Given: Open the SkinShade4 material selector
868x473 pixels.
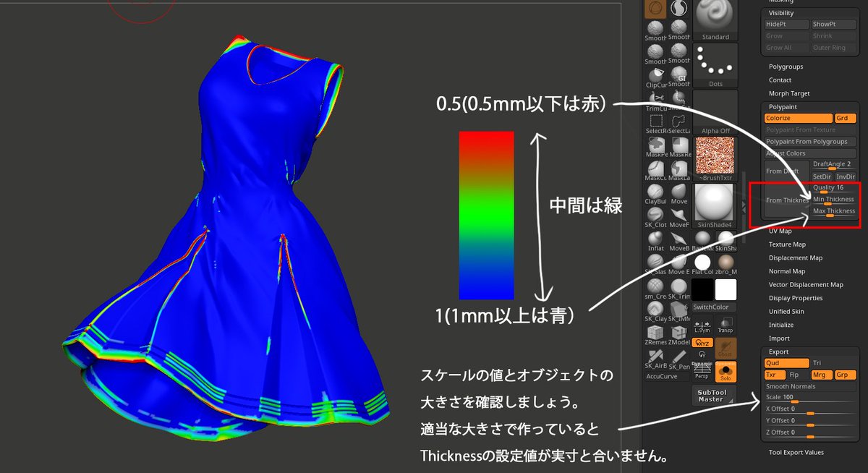Looking at the screenshot, I should (715, 206).
